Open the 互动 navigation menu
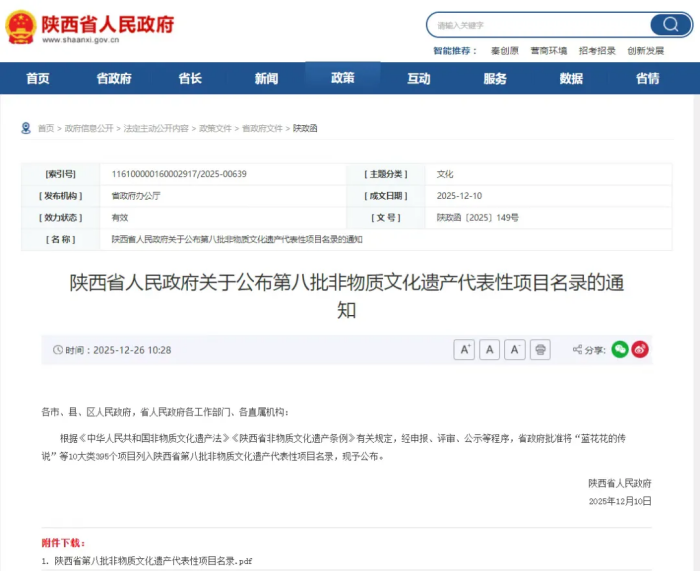 tap(419, 79)
